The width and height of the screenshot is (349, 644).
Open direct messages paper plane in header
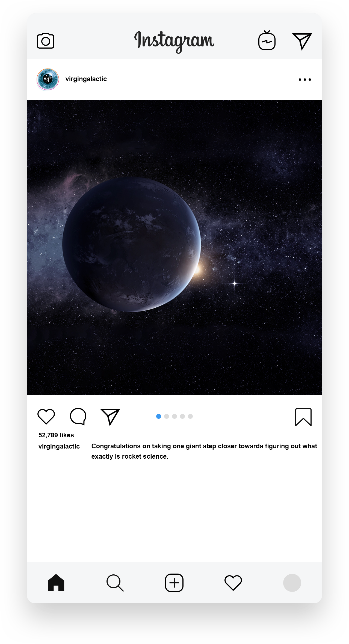pyautogui.click(x=302, y=41)
